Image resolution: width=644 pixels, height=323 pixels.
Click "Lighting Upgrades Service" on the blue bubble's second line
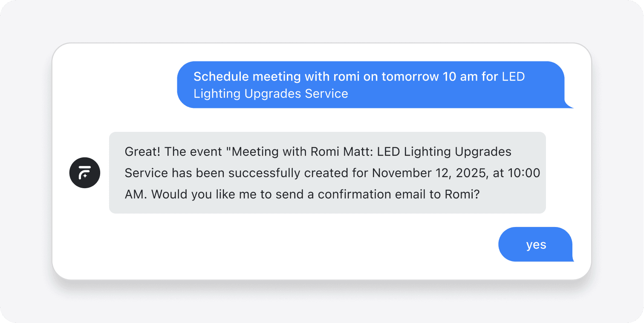click(x=271, y=94)
